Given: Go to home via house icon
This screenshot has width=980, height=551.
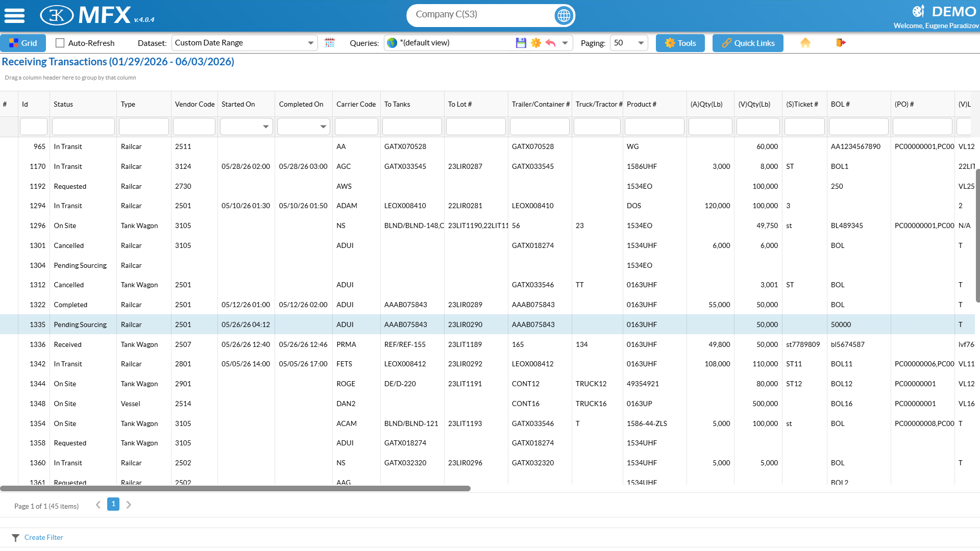Looking at the screenshot, I should coord(805,43).
